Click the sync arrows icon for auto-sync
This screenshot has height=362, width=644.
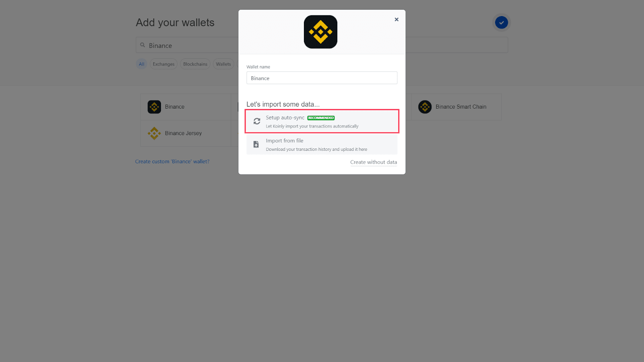click(257, 121)
